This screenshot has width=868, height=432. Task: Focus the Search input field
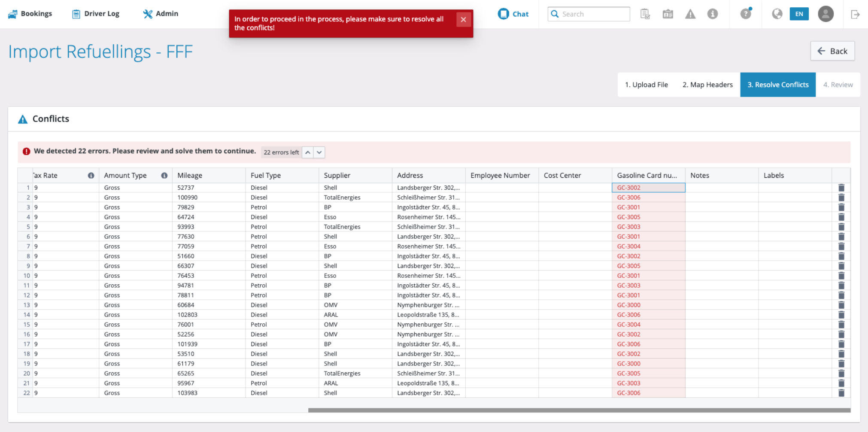(x=589, y=14)
